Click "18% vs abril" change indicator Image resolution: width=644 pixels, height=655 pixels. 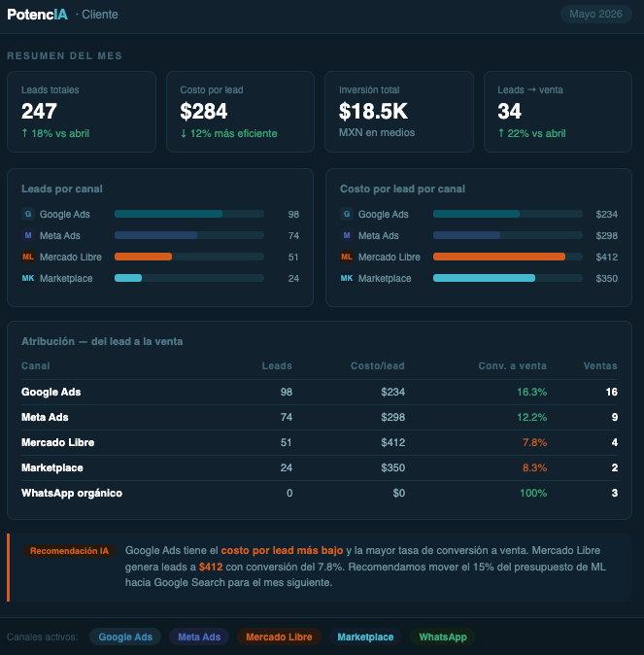pyautogui.click(x=55, y=133)
